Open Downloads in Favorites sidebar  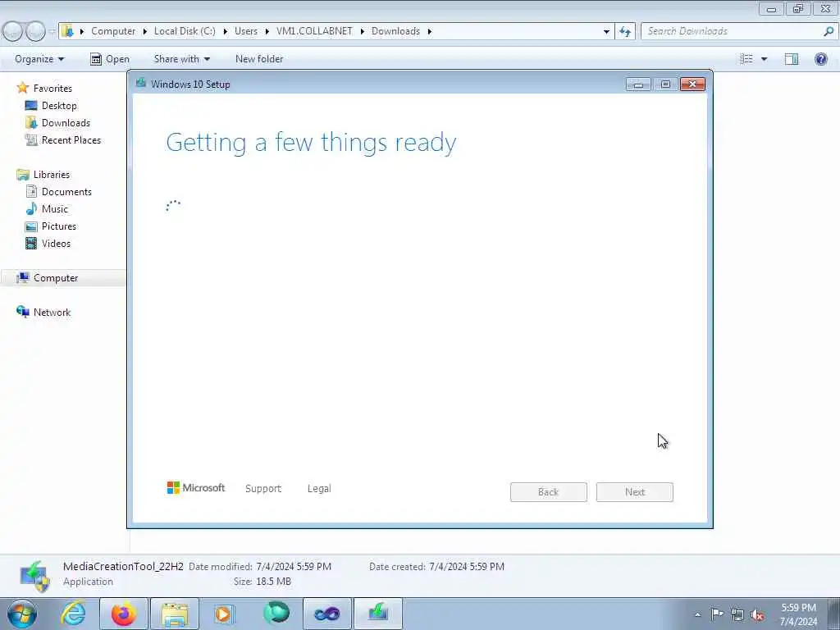point(66,123)
